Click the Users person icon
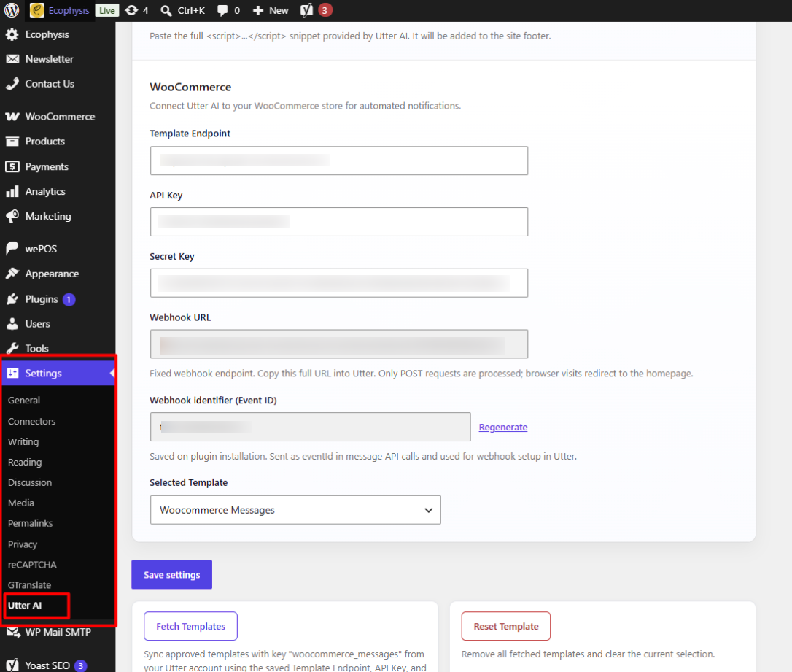This screenshot has height=672, width=792. (x=12, y=324)
